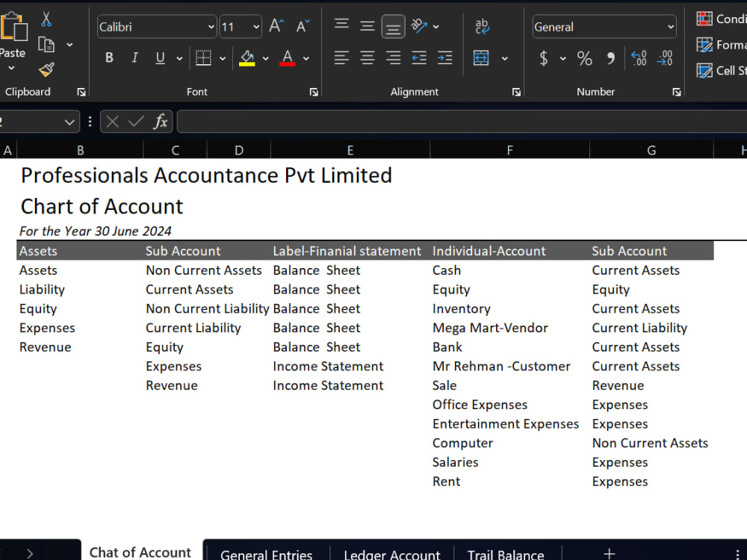This screenshot has height=560, width=747.
Task: Click Middle Align icon
Action: tap(368, 26)
